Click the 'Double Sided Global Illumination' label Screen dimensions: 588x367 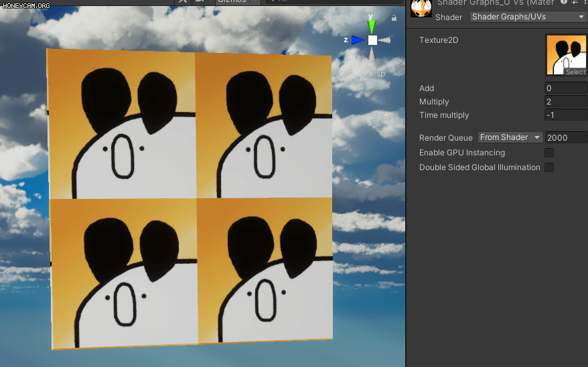pyautogui.click(x=480, y=167)
